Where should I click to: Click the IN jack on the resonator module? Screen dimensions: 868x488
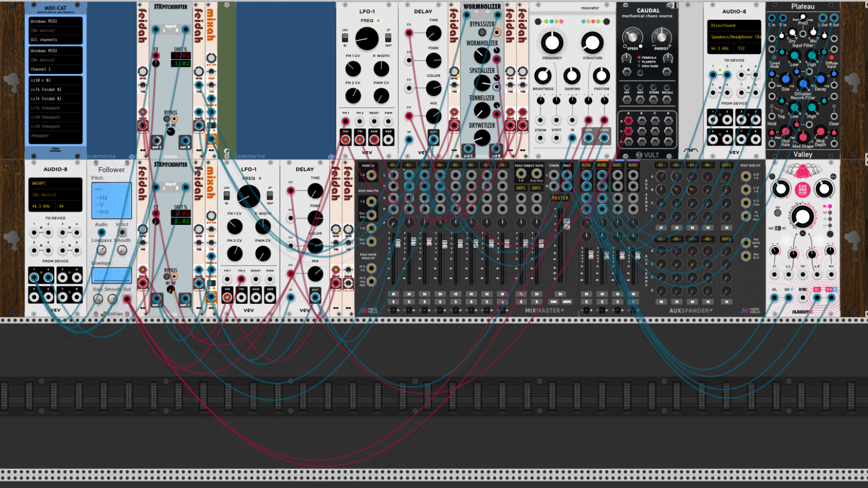click(572, 138)
